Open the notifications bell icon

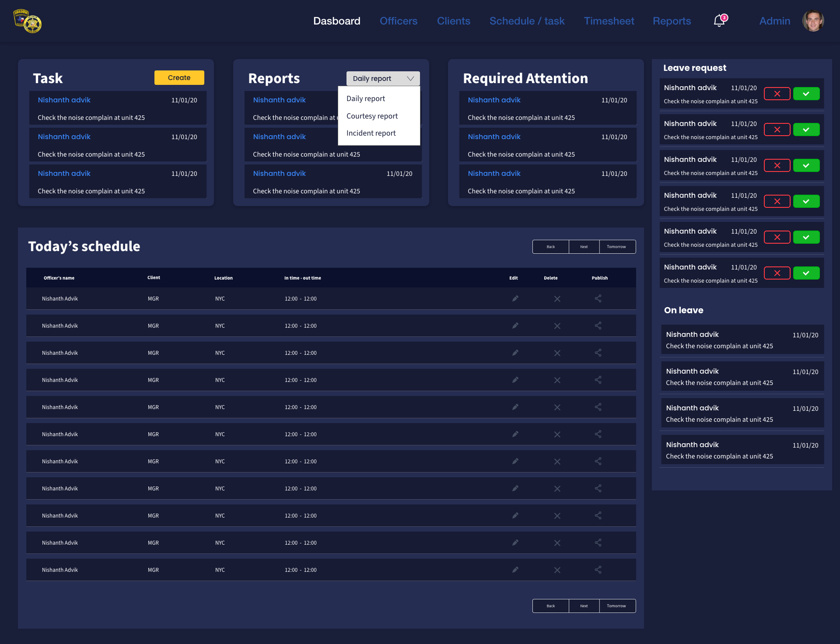[x=719, y=21]
